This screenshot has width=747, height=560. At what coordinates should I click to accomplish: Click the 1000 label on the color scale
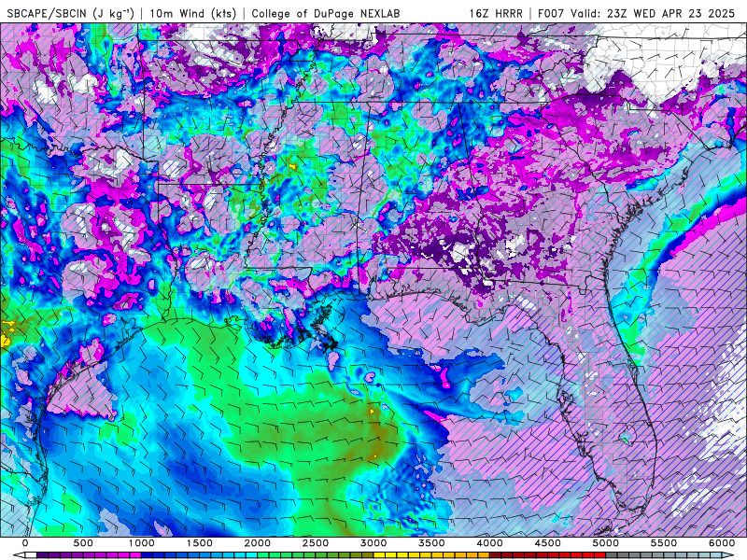click(x=142, y=543)
